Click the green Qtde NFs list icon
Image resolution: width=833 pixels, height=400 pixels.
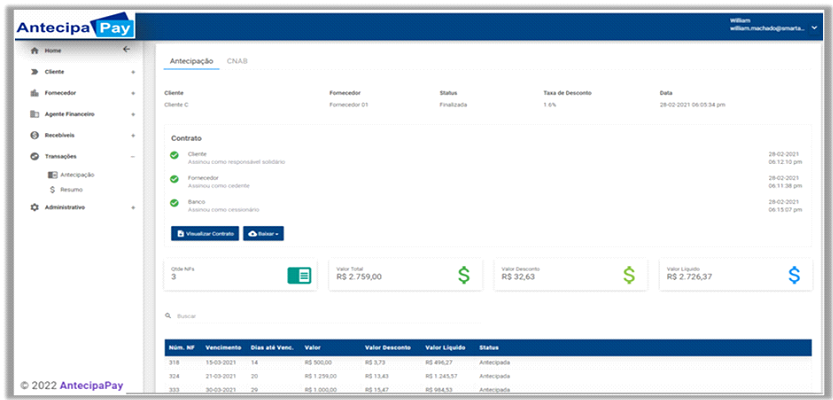[x=298, y=275]
